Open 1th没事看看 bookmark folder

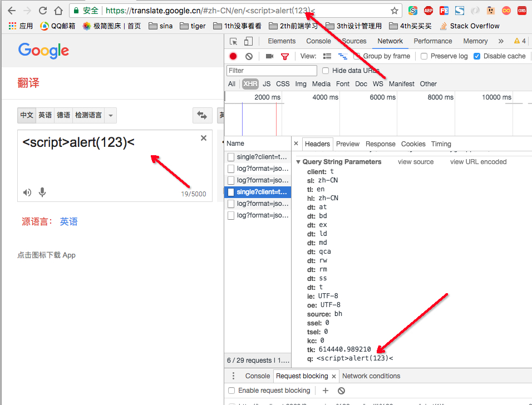pyautogui.click(x=237, y=26)
